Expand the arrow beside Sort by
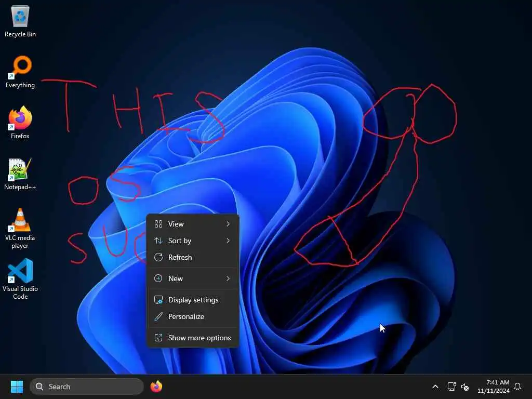532x399 pixels. 228,241
